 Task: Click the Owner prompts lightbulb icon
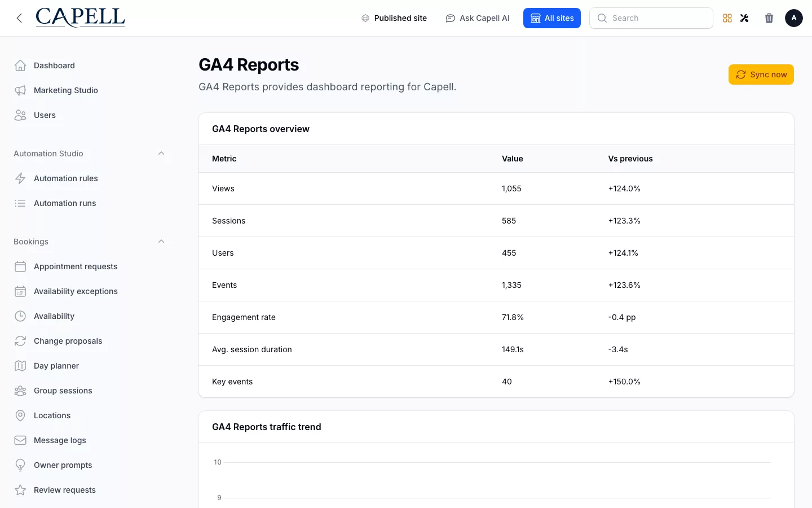pos(20,465)
